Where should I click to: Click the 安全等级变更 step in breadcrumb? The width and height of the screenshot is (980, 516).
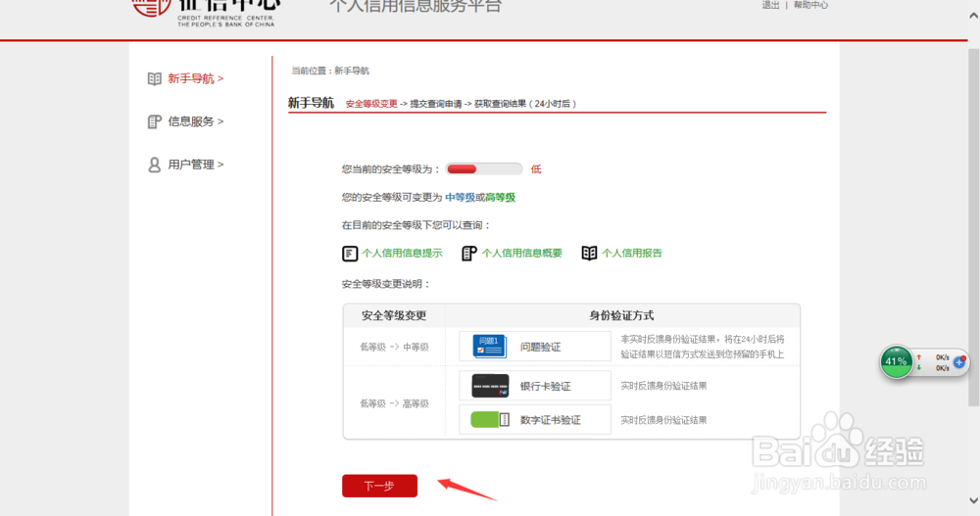click(x=371, y=104)
